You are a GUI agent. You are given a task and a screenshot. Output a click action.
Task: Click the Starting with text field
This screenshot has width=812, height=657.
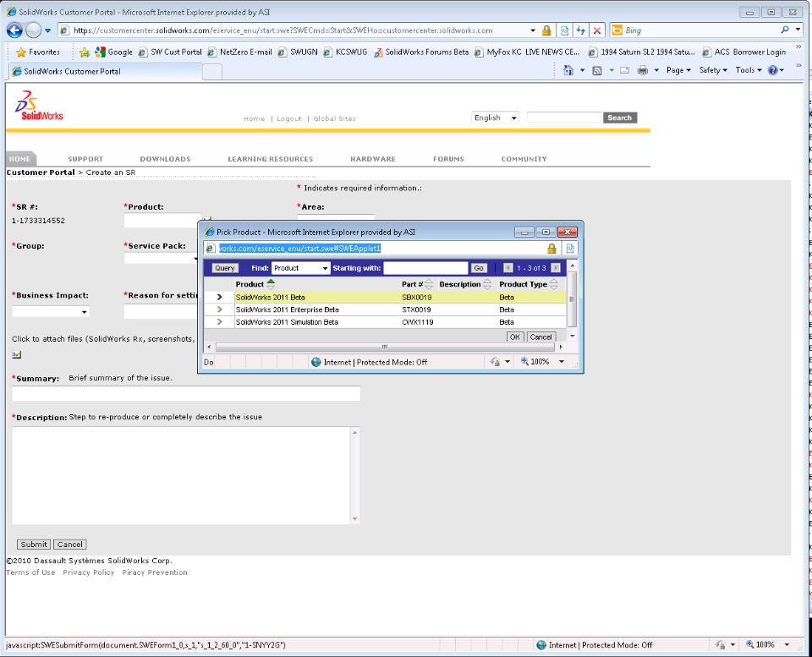click(425, 268)
